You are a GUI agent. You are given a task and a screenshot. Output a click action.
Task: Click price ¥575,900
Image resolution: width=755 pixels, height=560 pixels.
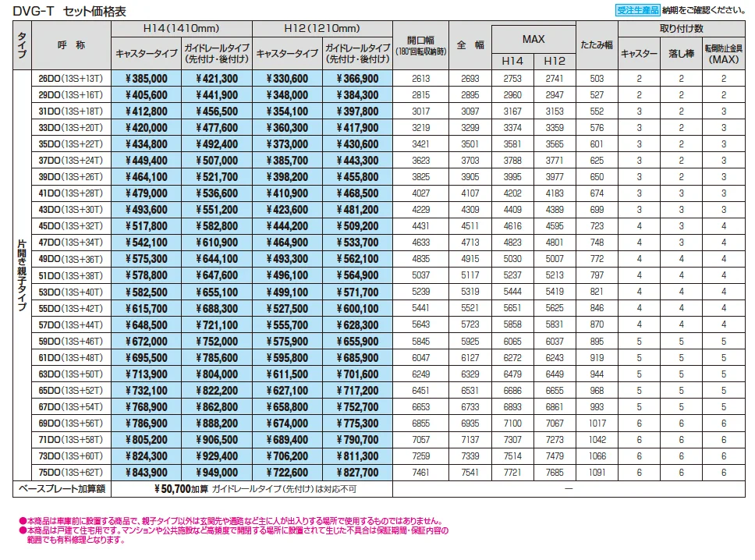point(287,342)
